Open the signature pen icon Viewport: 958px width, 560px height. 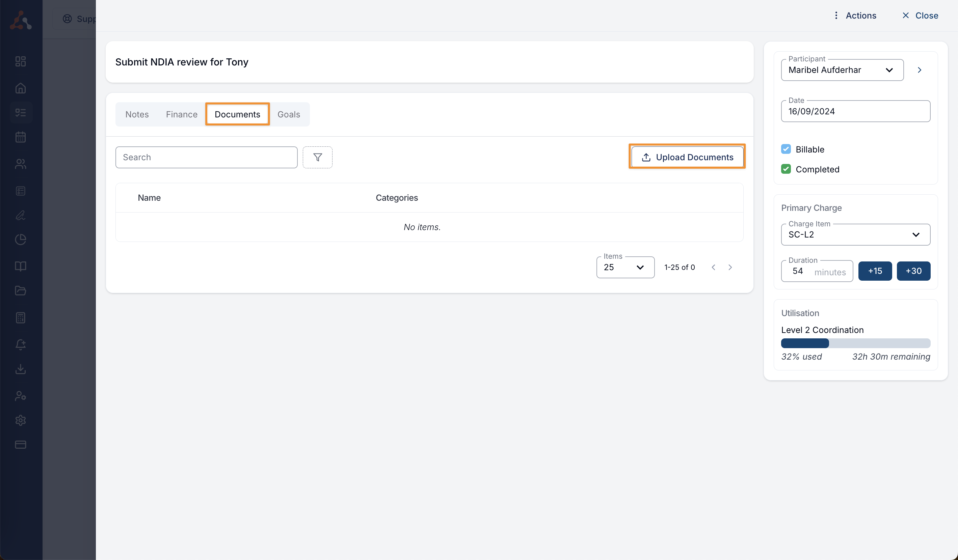point(21,216)
